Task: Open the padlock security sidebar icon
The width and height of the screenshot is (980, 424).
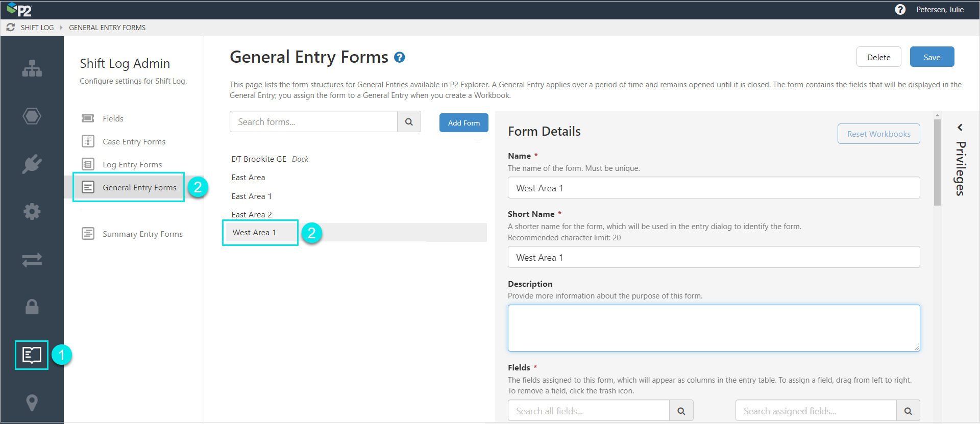Action: coord(32,307)
